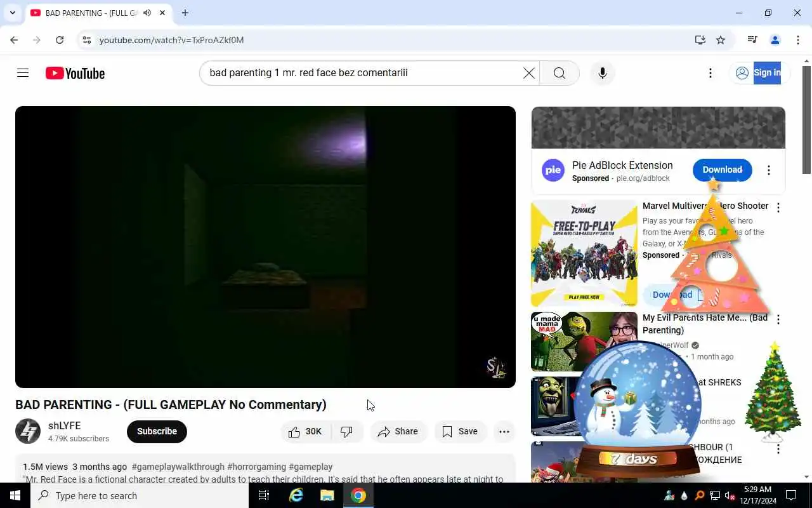Click the magnifier search button
The height and width of the screenshot is (508, 812).
pyautogui.click(x=559, y=73)
